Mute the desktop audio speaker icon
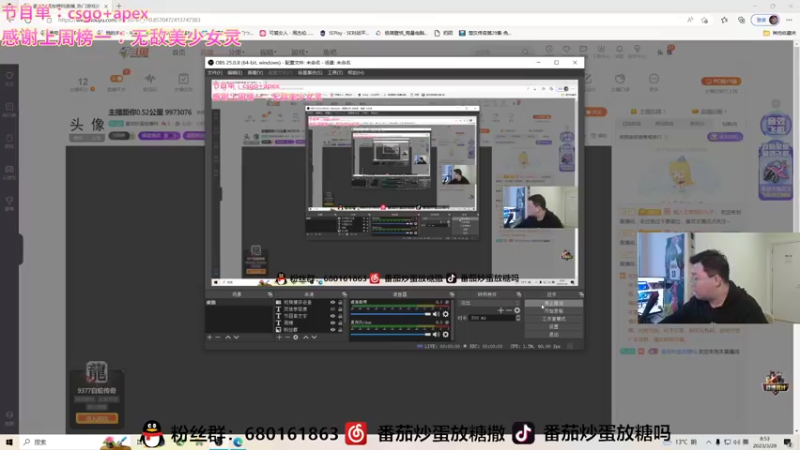Screen dimensions: 800x450 tap(436, 314)
